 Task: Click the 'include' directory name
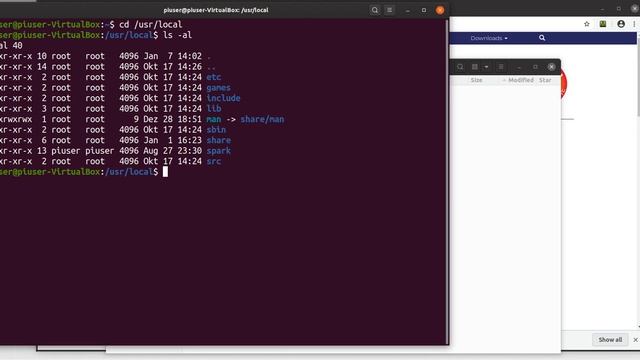pyautogui.click(x=223, y=98)
